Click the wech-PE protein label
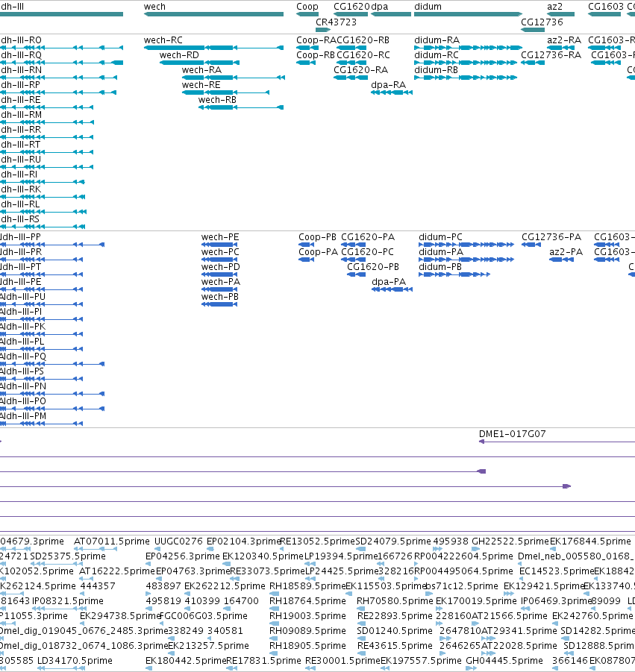Image resolution: width=635 pixels, height=672 pixels. [x=220, y=237]
